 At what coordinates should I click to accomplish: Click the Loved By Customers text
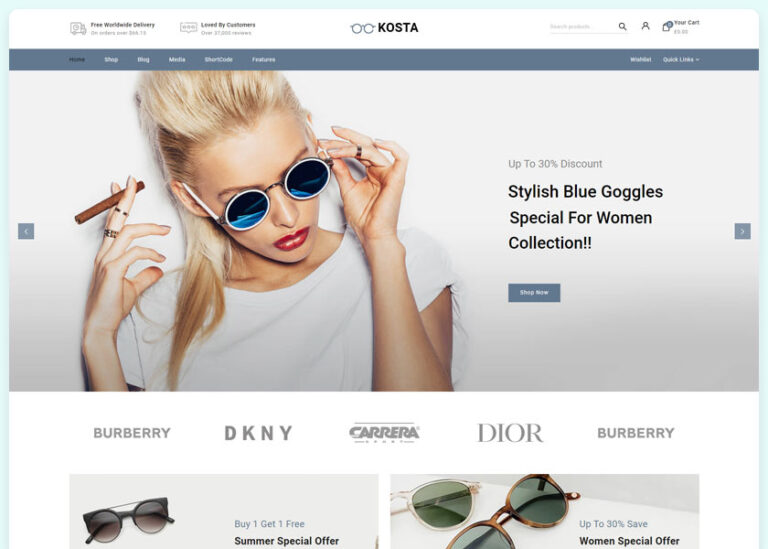coord(228,24)
